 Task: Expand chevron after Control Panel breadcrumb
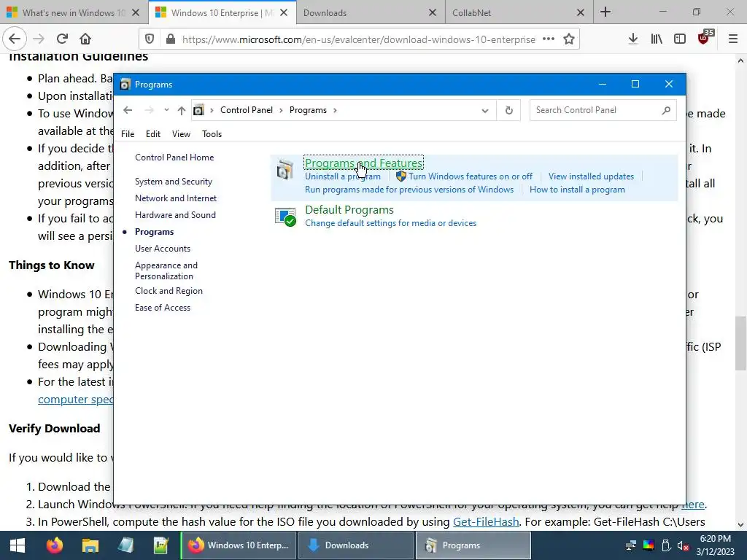point(281,111)
